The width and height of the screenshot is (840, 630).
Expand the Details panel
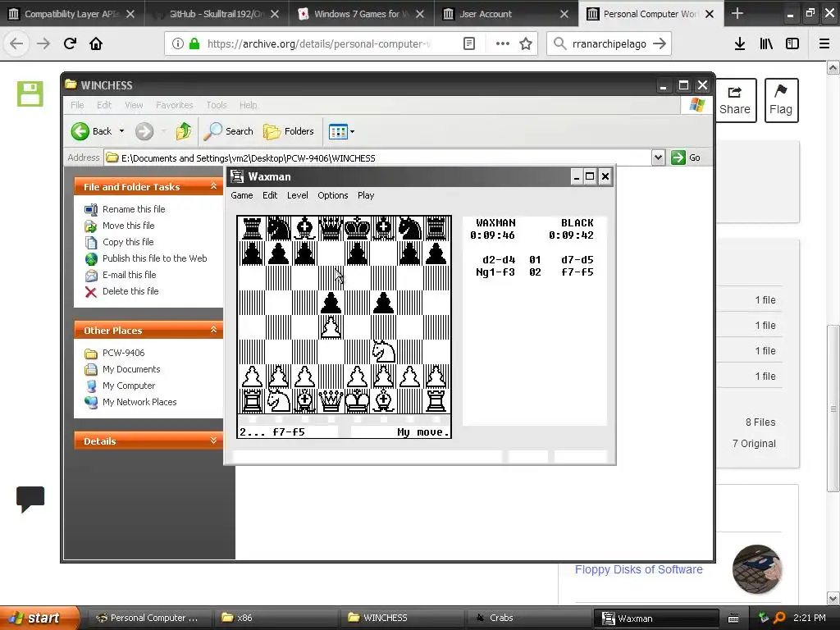[x=213, y=441]
